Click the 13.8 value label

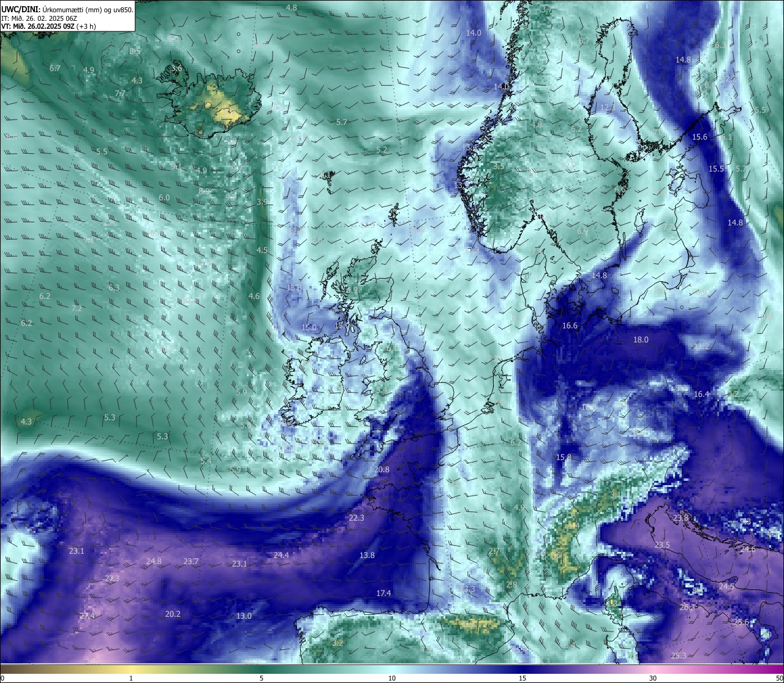(x=367, y=555)
